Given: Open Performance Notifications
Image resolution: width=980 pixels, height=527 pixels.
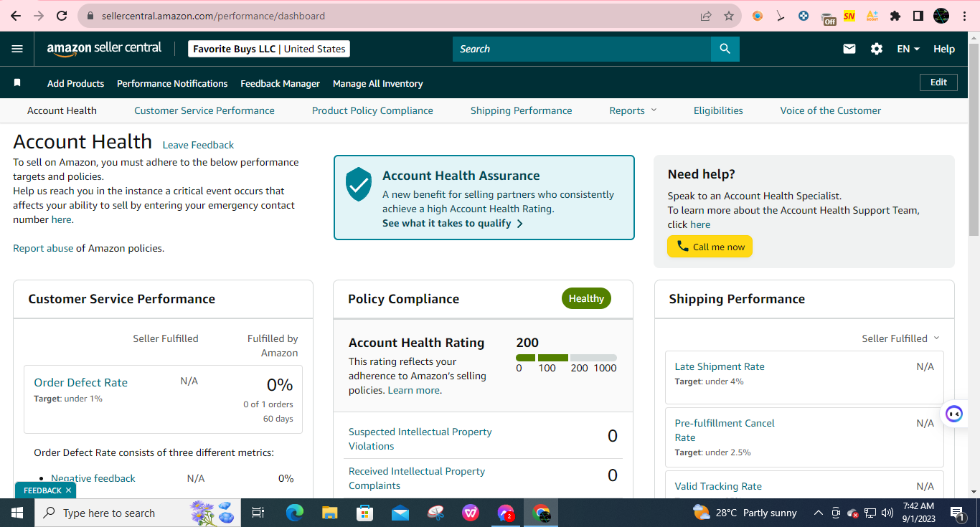Looking at the screenshot, I should tap(172, 83).
